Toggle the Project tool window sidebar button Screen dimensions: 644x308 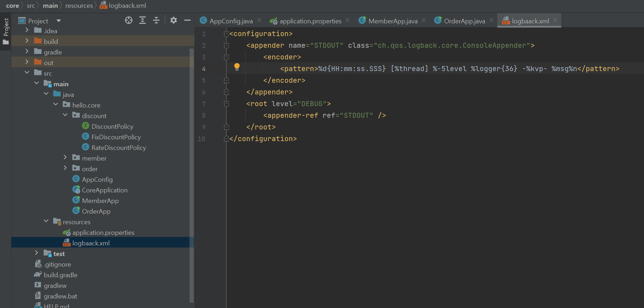point(6,31)
